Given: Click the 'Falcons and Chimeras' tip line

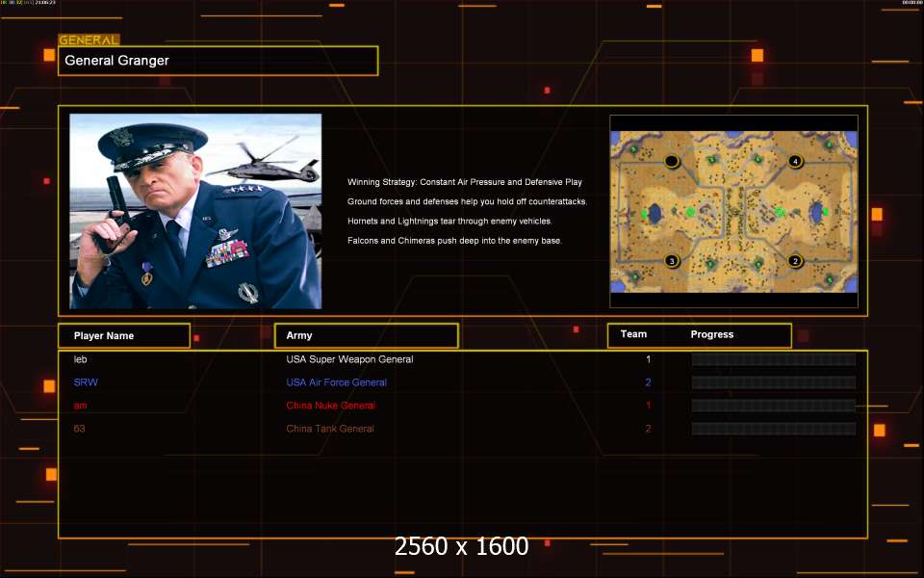Looking at the screenshot, I should pyautogui.click(x=454, y=241).
